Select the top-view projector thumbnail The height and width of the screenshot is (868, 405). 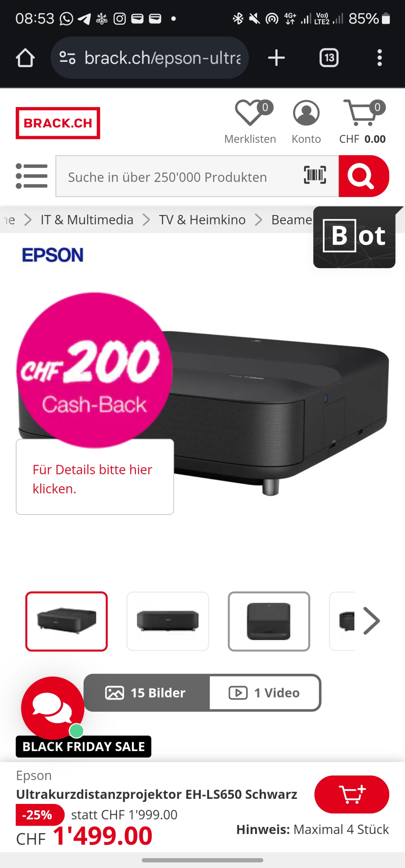[x=269, y=621]
